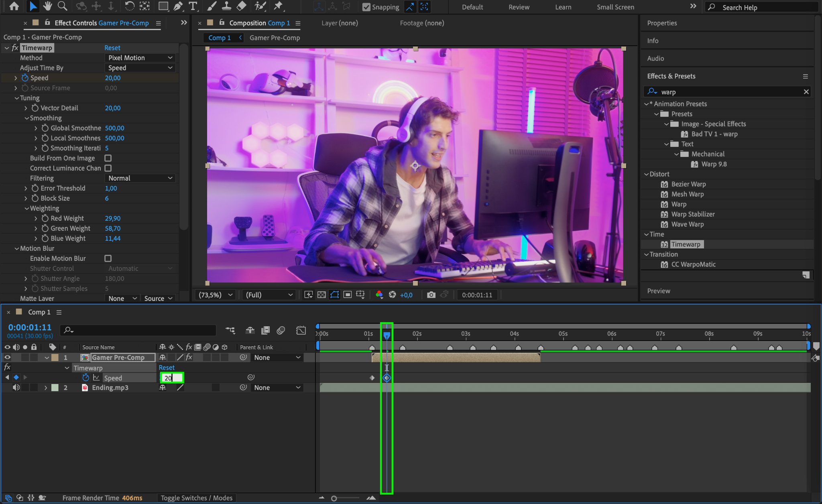This screenshot has height=504, width=822.
Task: Enable the Motion Blur checkbox
Action: [108, 258]
